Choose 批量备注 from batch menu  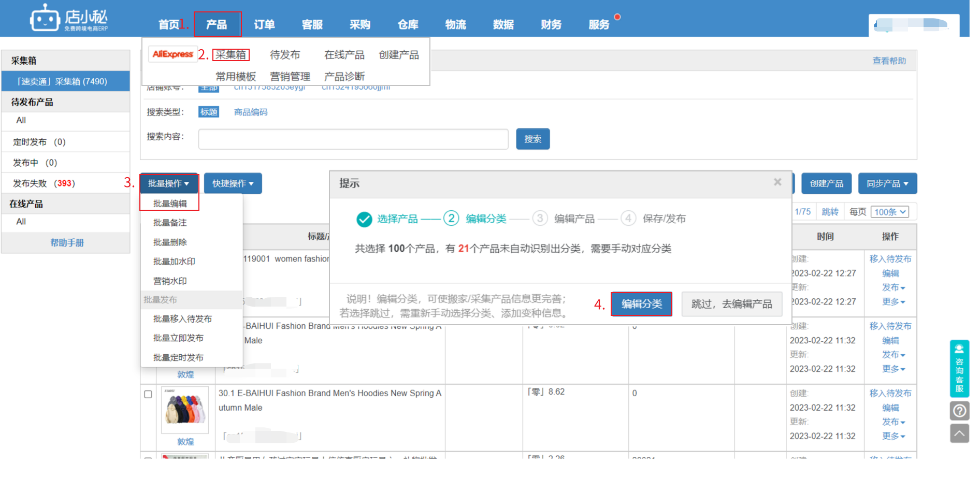[170, 223]
